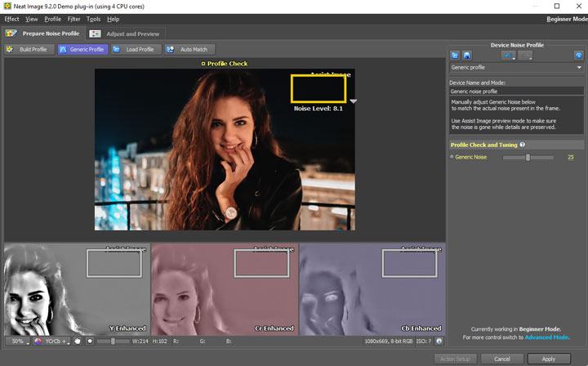Click the Generic Noise slider
Viewport: 588px width, 366px height.
528,157
